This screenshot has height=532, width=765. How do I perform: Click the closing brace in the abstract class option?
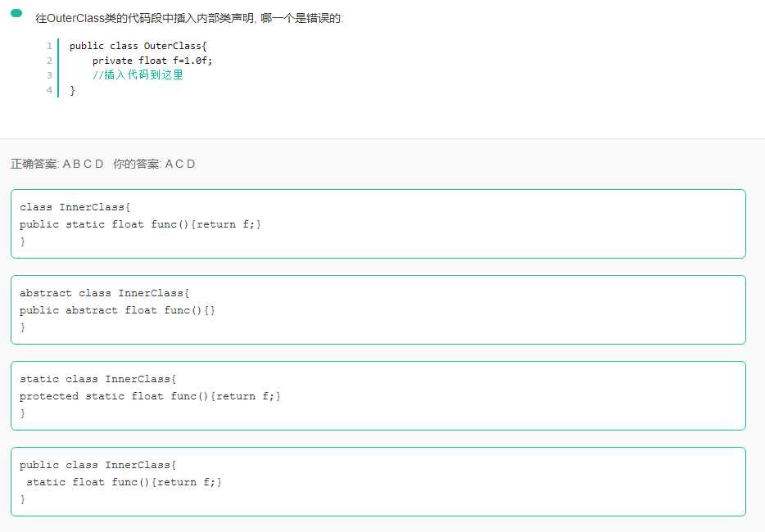[23, 327]
